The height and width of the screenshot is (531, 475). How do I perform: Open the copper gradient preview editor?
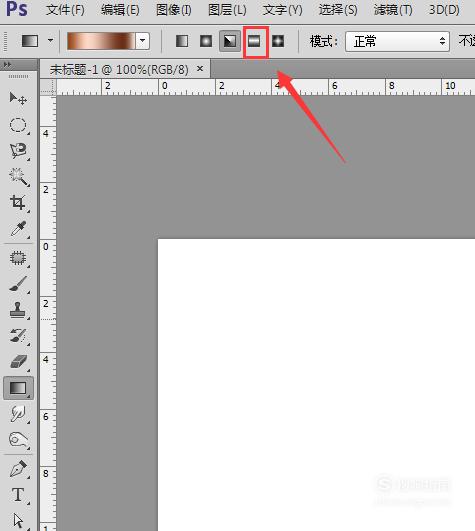[101, 41]
